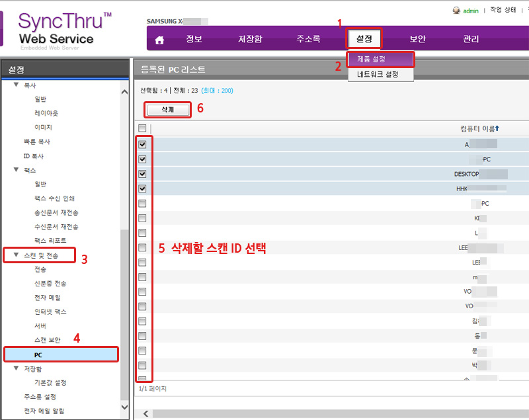Click the 삭제 button
This screenshot has height=420, width=529.
click(167, 109)
